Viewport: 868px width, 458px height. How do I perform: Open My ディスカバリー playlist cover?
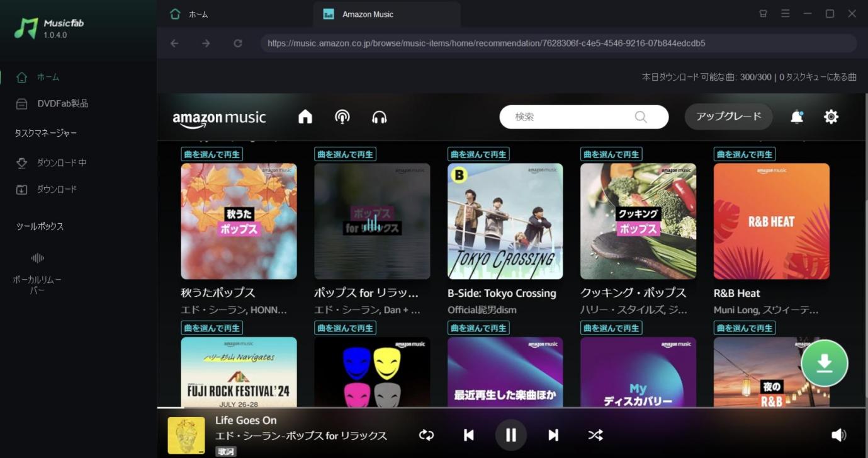pos(638,372)
